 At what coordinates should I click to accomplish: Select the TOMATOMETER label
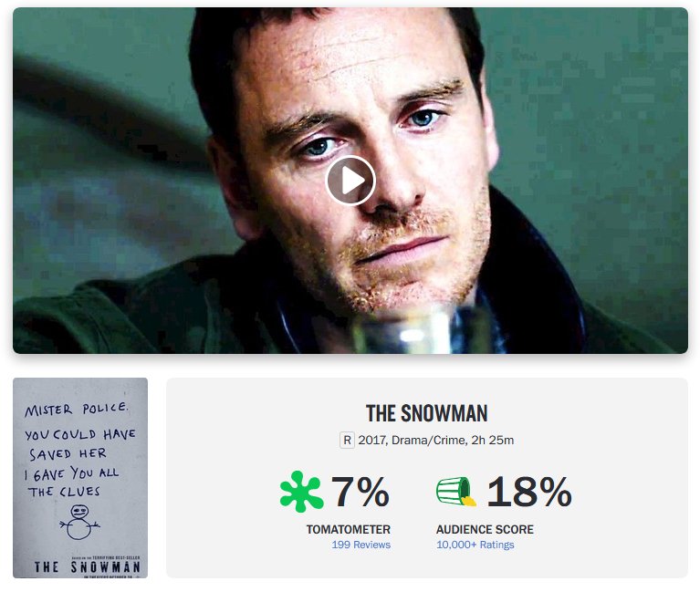pyautogui.click(x=349, y=530)
